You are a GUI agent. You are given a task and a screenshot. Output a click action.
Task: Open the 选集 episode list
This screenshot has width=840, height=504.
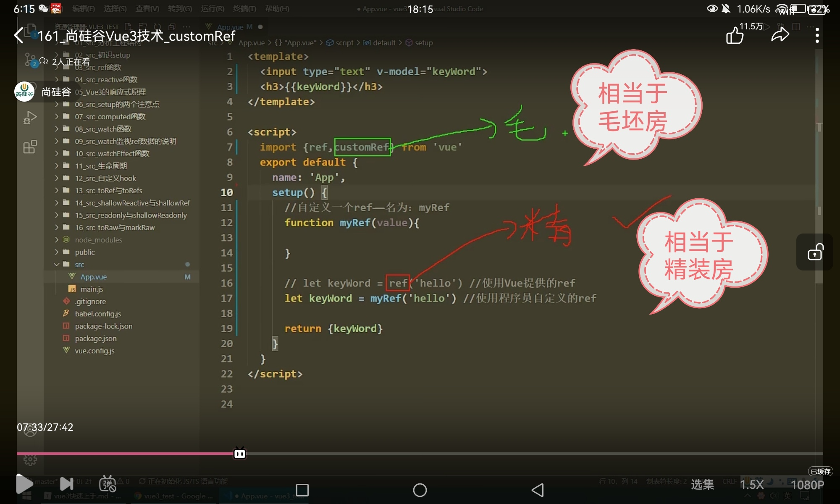tap(702, 485)
